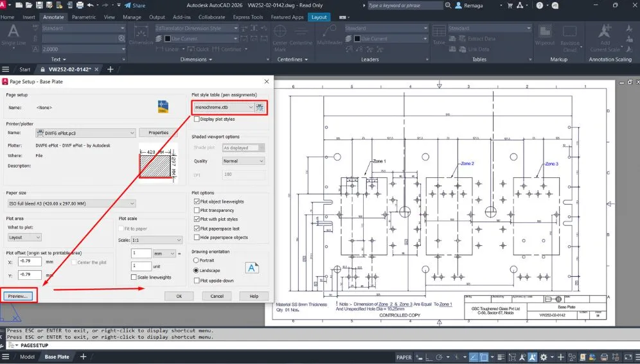640x364 pixels.
Task: Open the DWF6 ePlot.pc3 printer dropdown
Action: tap(85, 133)
